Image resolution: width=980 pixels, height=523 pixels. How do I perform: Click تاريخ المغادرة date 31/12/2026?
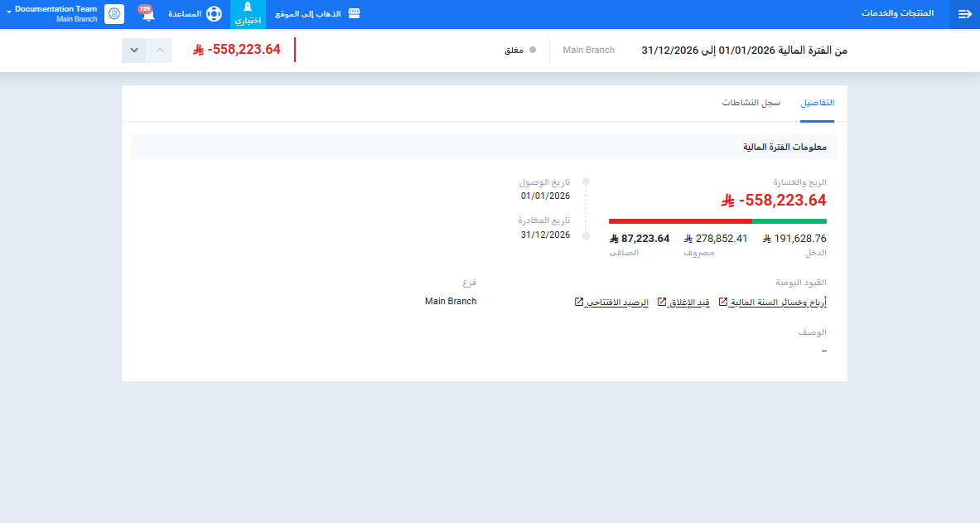click(x=545, y=235)
